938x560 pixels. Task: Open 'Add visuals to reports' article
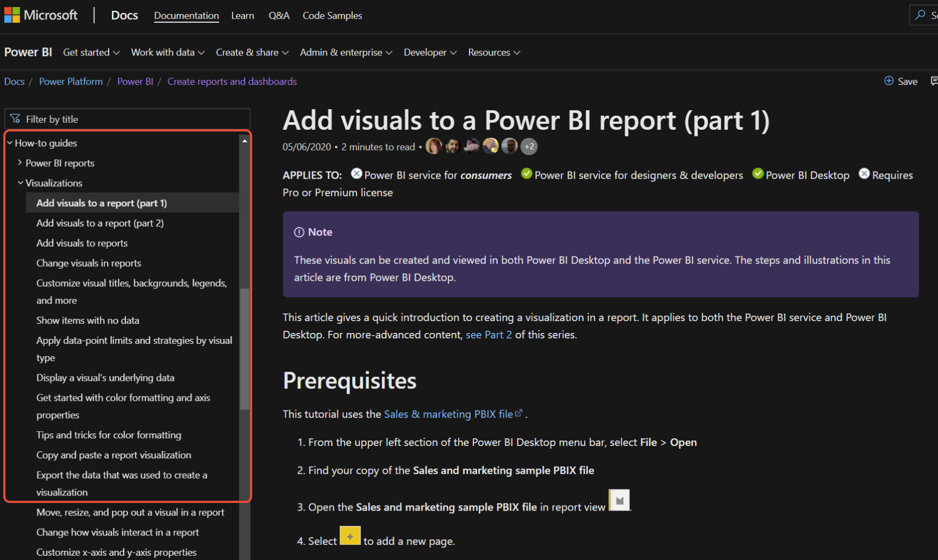(x=82, y=243)
